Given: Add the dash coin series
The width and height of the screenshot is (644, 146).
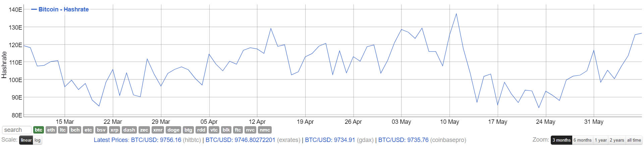Looking at the screenshot, I should [129, 130].
